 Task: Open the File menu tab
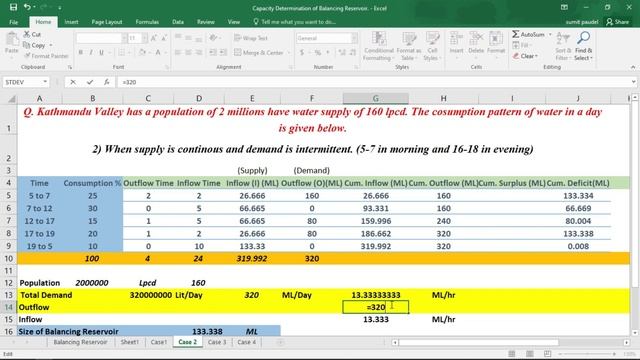[13, 22]
